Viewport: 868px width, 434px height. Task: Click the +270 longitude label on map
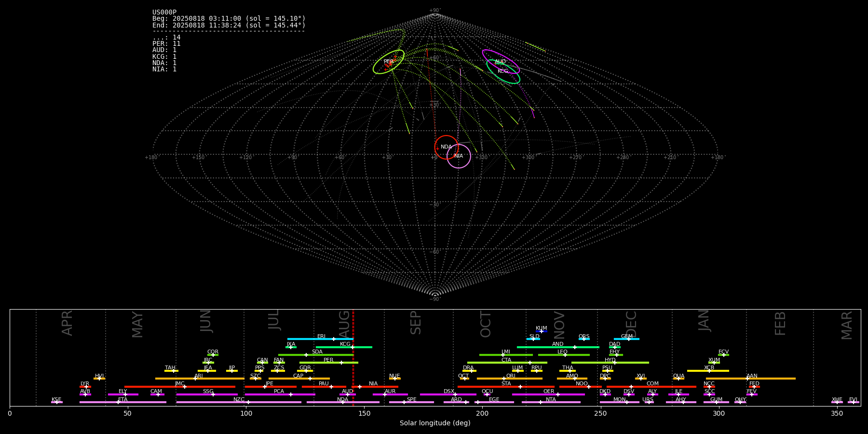[x=575, y=158]
